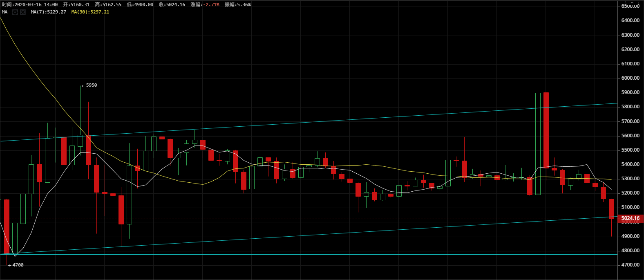Click the 振幅:5.36% amplitude value

click(x=238, y=4)
